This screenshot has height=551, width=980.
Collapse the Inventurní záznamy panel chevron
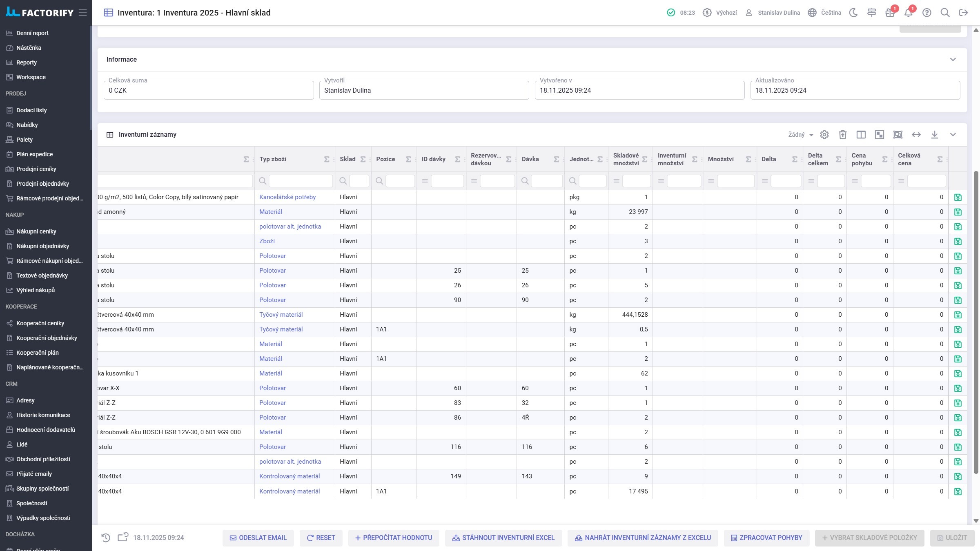click(953, 135)
